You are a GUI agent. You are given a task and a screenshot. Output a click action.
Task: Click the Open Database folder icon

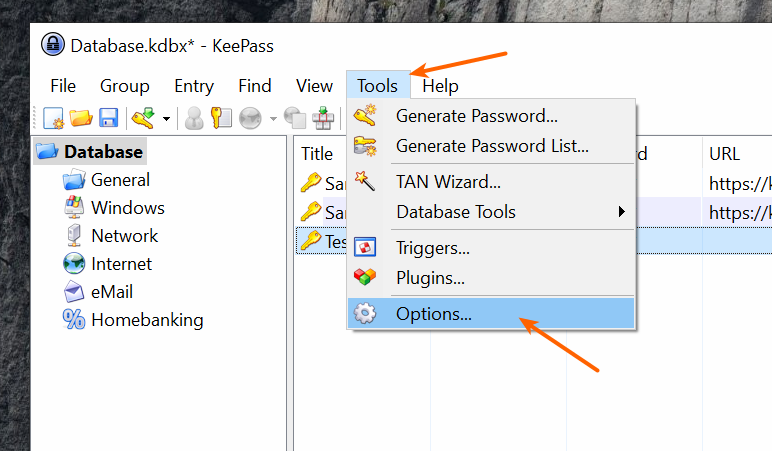[81, 118]
